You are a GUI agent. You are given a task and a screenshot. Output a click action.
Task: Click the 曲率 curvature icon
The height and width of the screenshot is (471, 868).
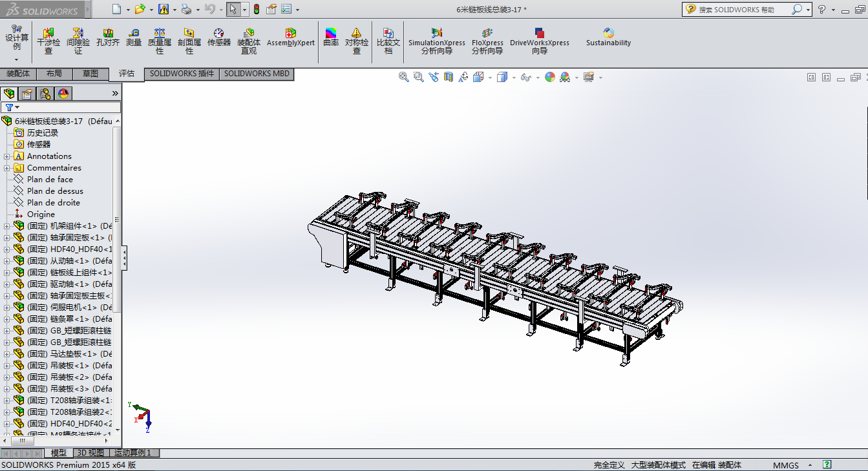(x=331, y=37)
